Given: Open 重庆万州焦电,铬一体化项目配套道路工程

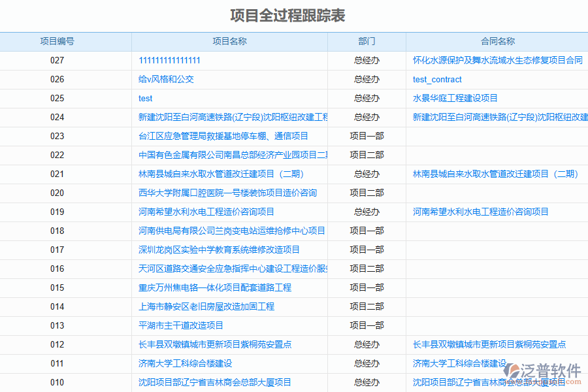Looking at the screenshot, I should pos(212,287).
